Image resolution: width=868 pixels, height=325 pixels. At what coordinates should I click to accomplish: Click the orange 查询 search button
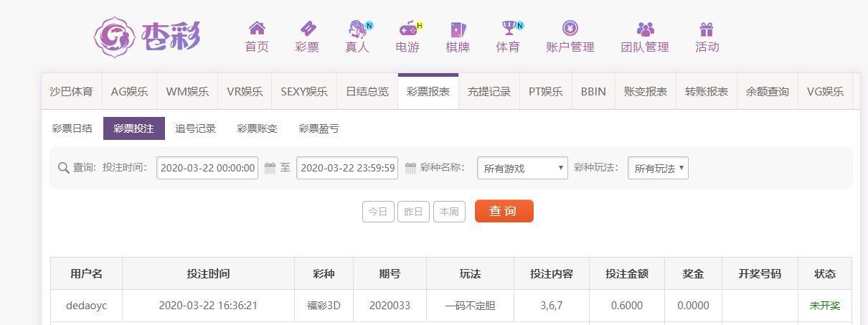coord(504,211)
